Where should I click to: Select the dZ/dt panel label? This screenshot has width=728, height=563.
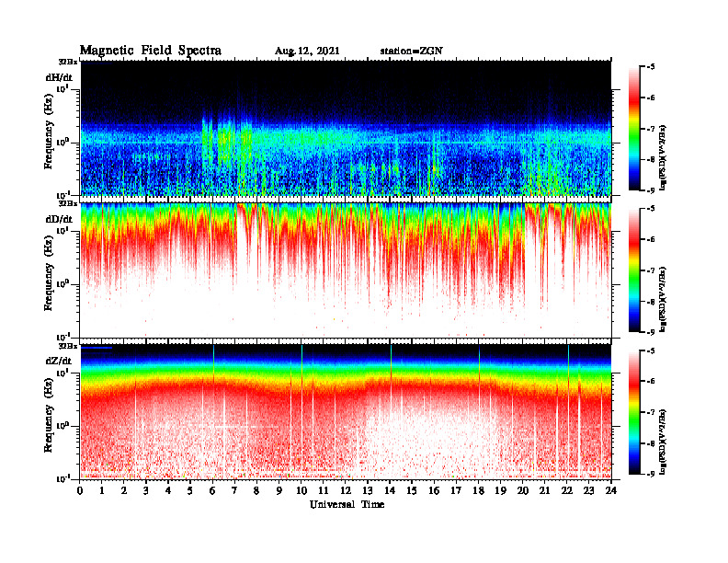pos(59,361)
